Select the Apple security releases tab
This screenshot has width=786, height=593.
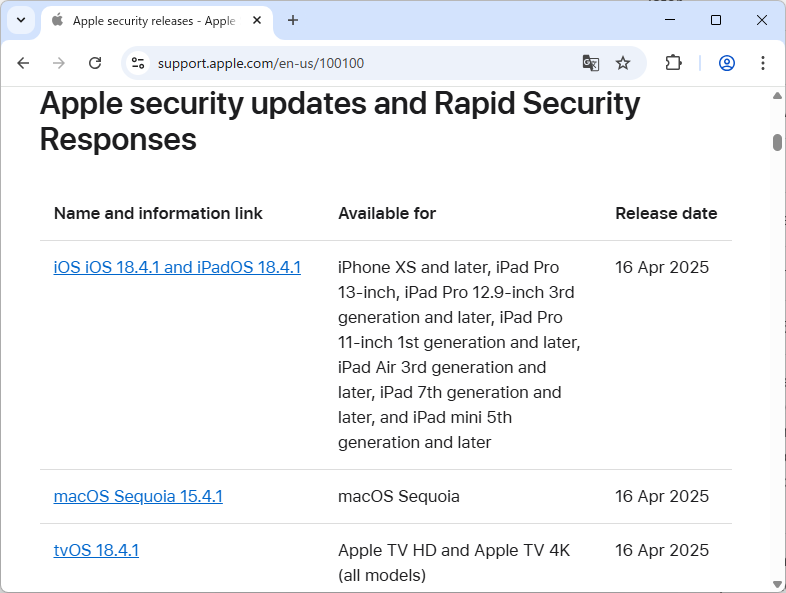(156, 21)
